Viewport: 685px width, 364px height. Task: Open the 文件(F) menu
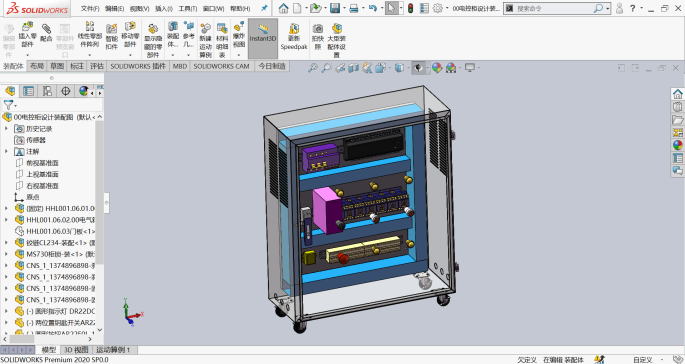click(90, 8)
